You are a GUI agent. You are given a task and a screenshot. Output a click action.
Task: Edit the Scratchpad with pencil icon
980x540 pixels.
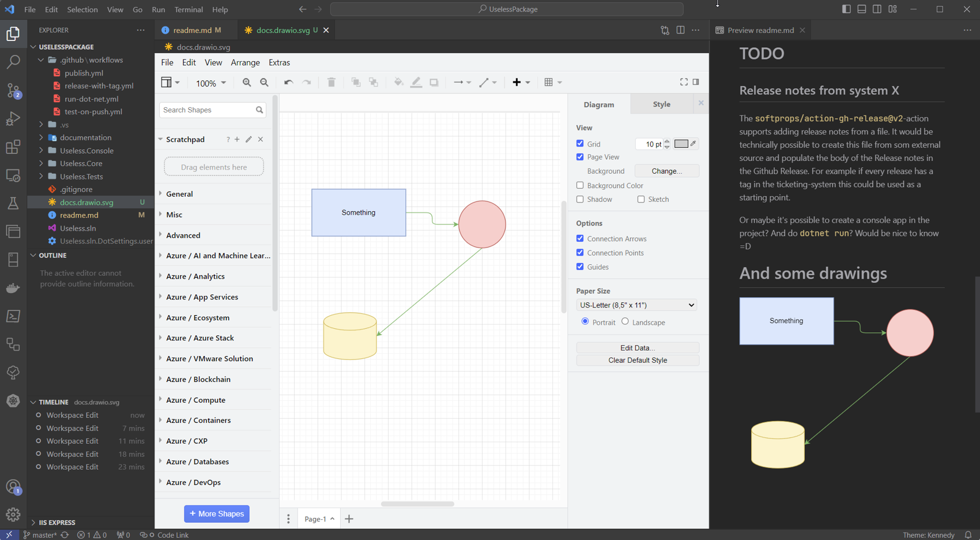(248, 139)
